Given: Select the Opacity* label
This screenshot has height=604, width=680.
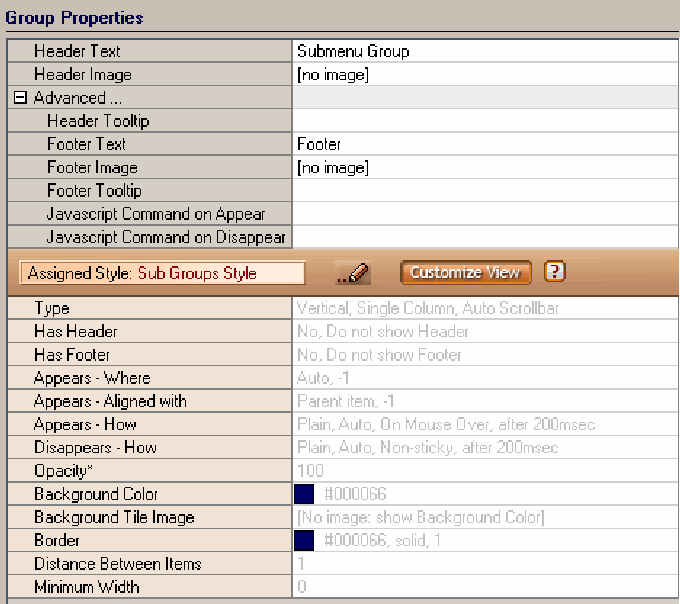Looking at the screenshot, I should click(x=63, y=471).
